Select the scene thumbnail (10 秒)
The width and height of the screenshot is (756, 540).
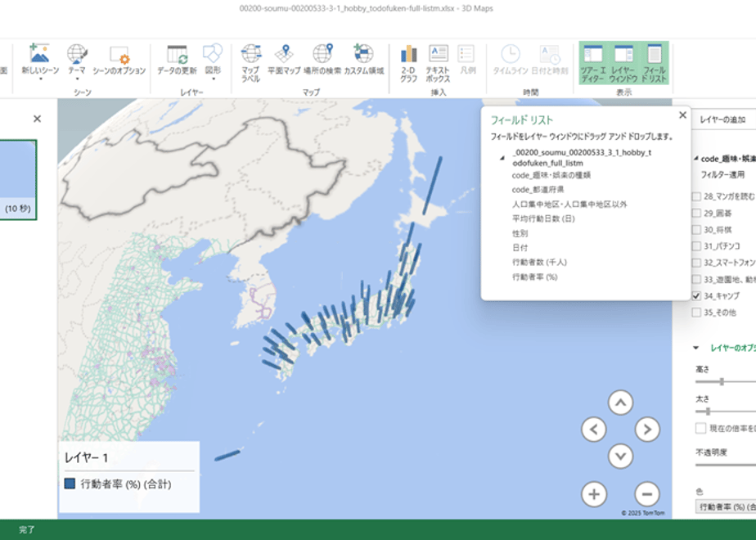tap(18, 180)
